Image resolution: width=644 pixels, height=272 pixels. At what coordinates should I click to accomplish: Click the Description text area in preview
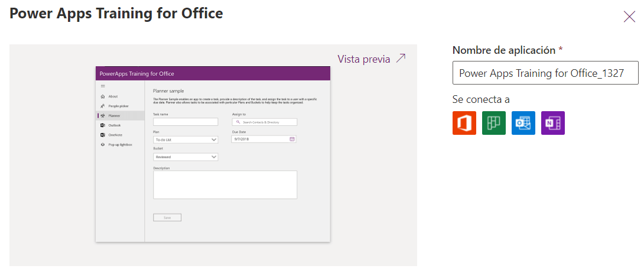[x=225, y=185]
